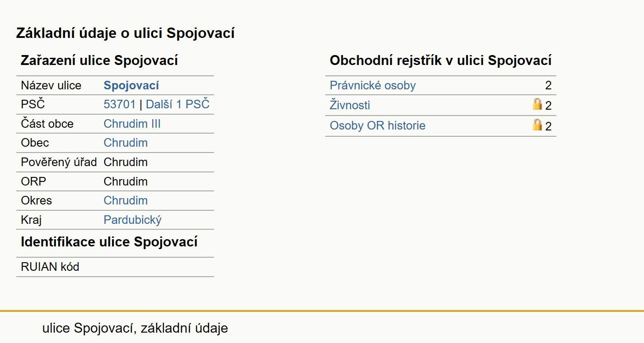Click the Zařazení ulice Spojovací heading
The width and height of the screenshot is (644, 343).
(99, 60)
